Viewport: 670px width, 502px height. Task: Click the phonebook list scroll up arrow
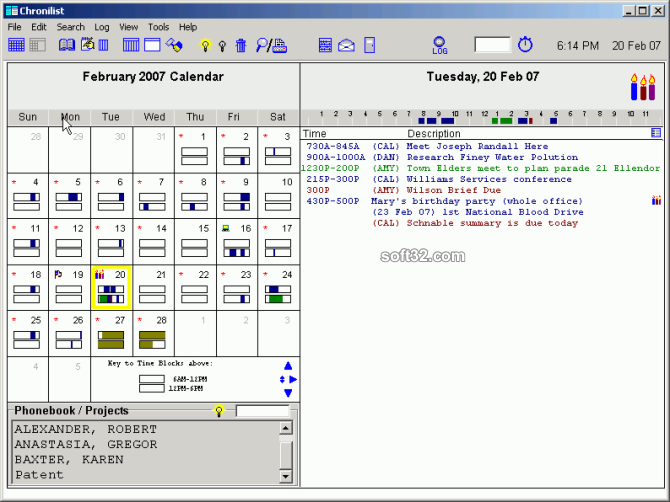[285, 428]
